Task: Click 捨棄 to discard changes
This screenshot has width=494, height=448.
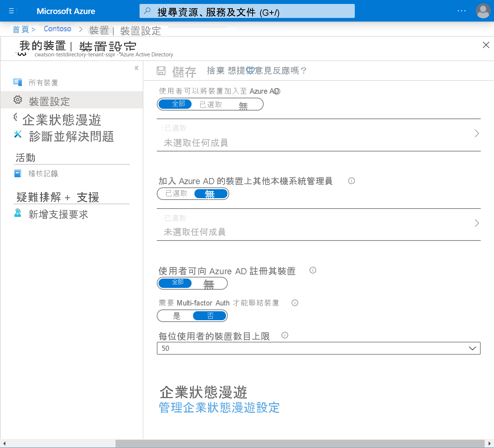Action: click(x=216, y=71)
